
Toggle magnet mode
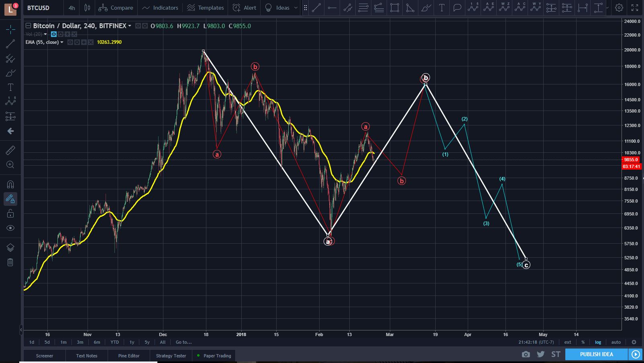point(10,185)
